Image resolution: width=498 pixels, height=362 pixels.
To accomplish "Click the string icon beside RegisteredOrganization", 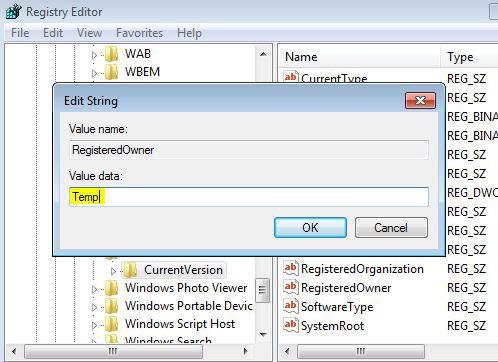I will tap(291, 268).
